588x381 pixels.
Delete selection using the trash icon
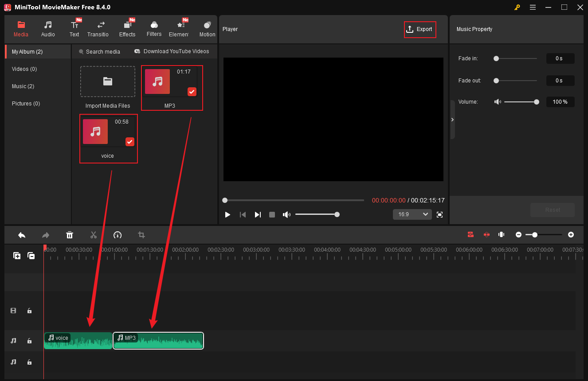(70, 235)
